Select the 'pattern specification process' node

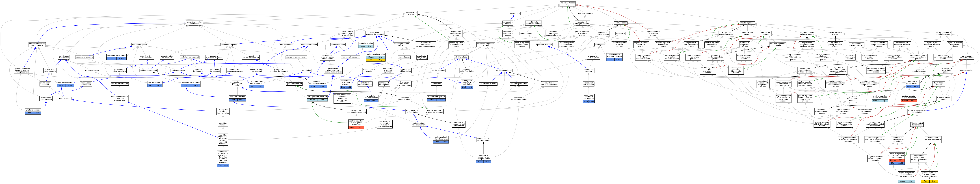click(x=401, y=45)
